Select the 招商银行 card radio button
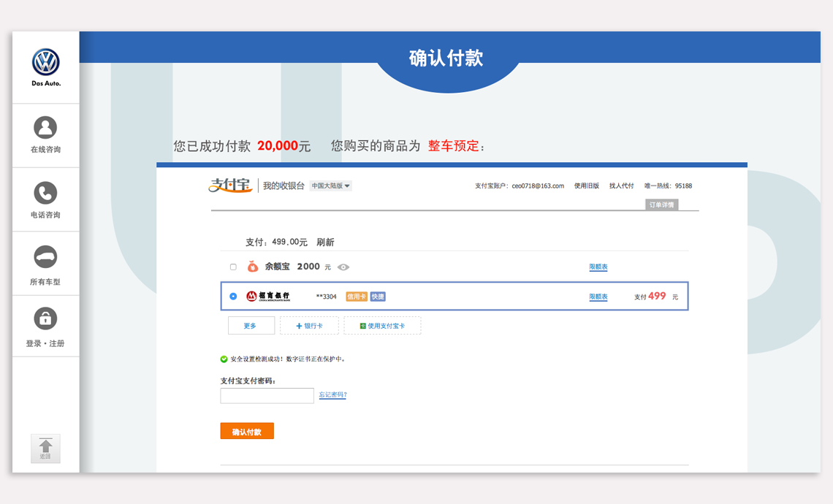The image size is (833, 504). pos(233,297)
